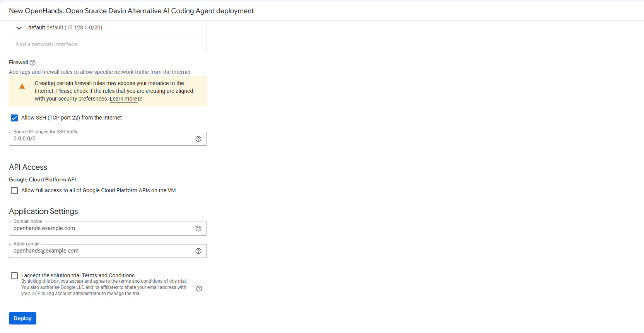The width and height of the screenshot is (644, 333).
Task: Uncheck Allow SSH from the Internet
Action: 14,118
